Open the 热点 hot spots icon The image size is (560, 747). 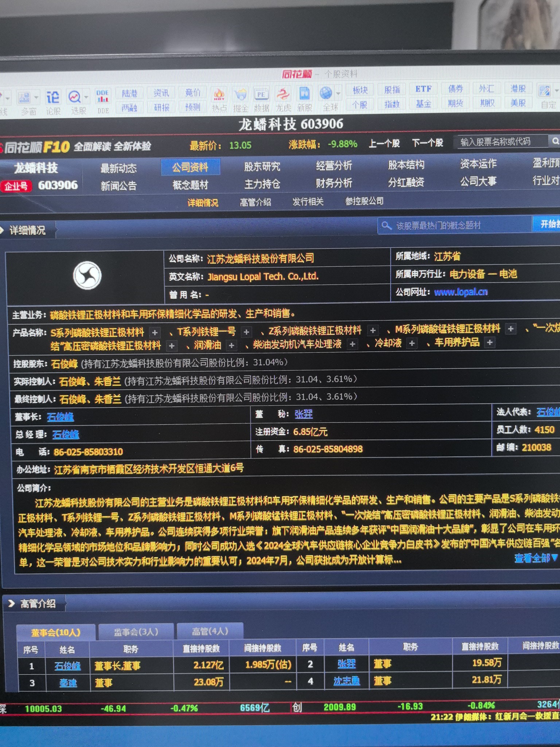(219, 101)
